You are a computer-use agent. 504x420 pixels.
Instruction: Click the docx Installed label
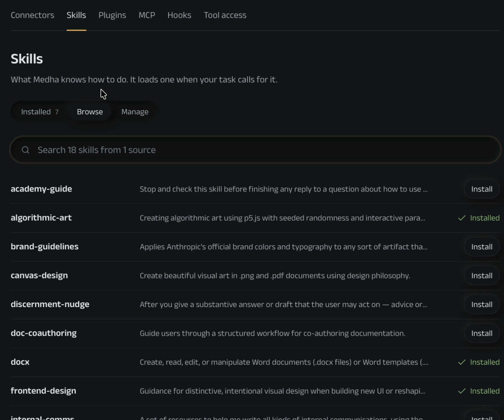[485, 362]
